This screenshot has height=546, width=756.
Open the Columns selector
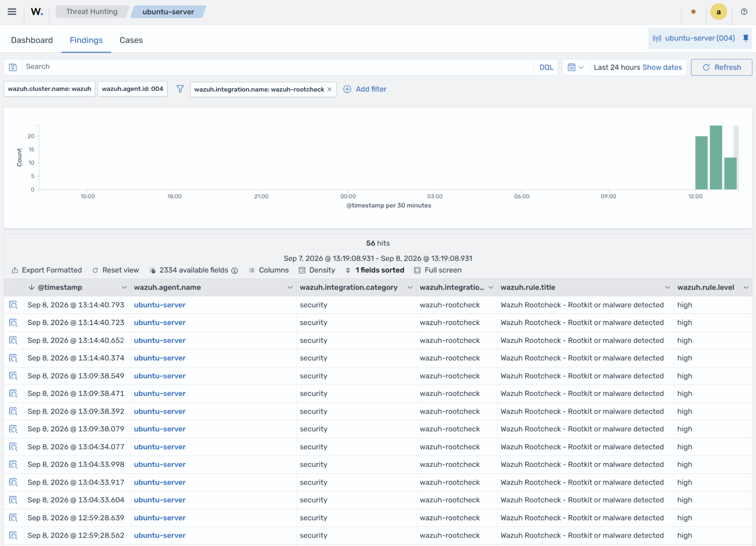[269, 270]
